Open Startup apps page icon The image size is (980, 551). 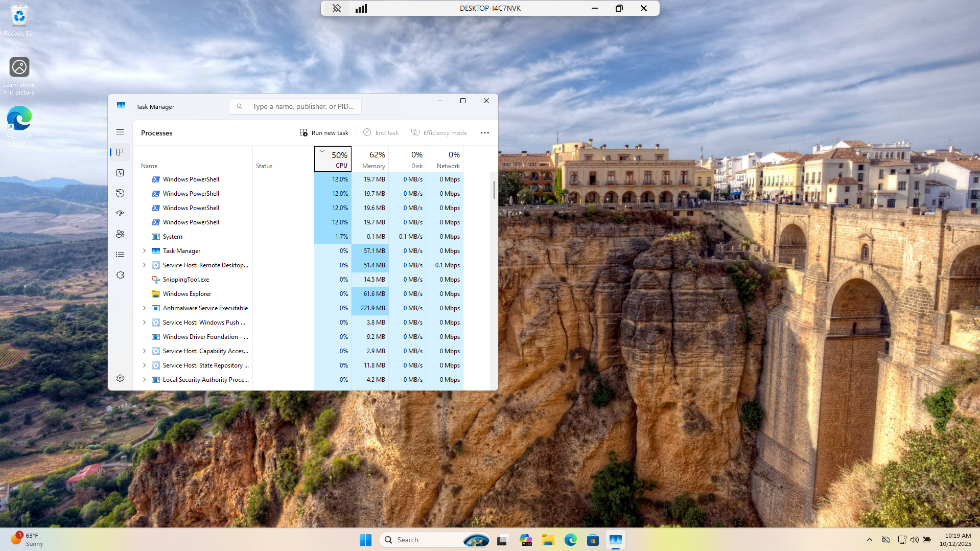[120, 214]
